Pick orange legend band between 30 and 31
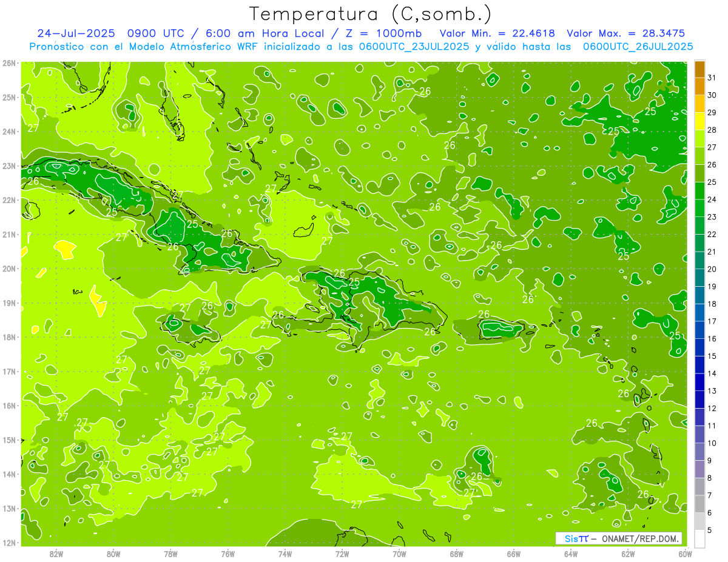The image size is (728, 562). [699, 87]
